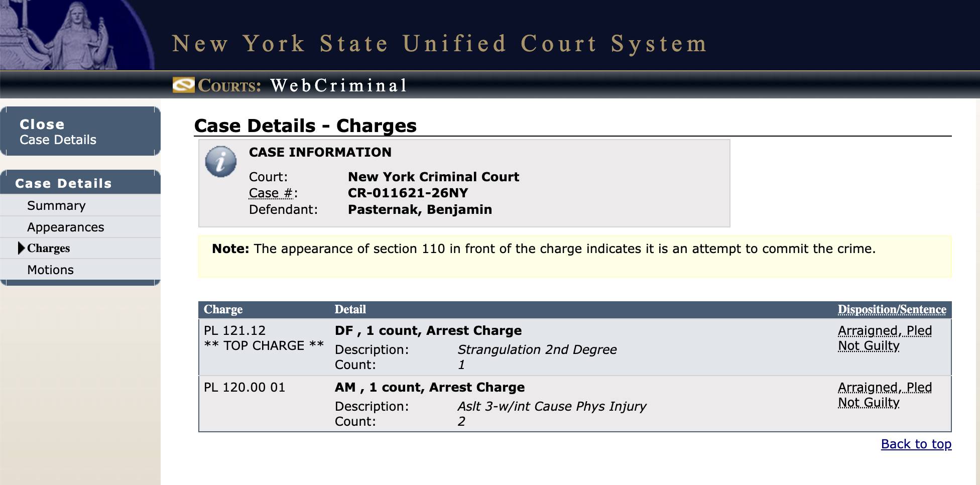Close the Case Details view
This screenshot has width=980, height=485.
(58, 132)
